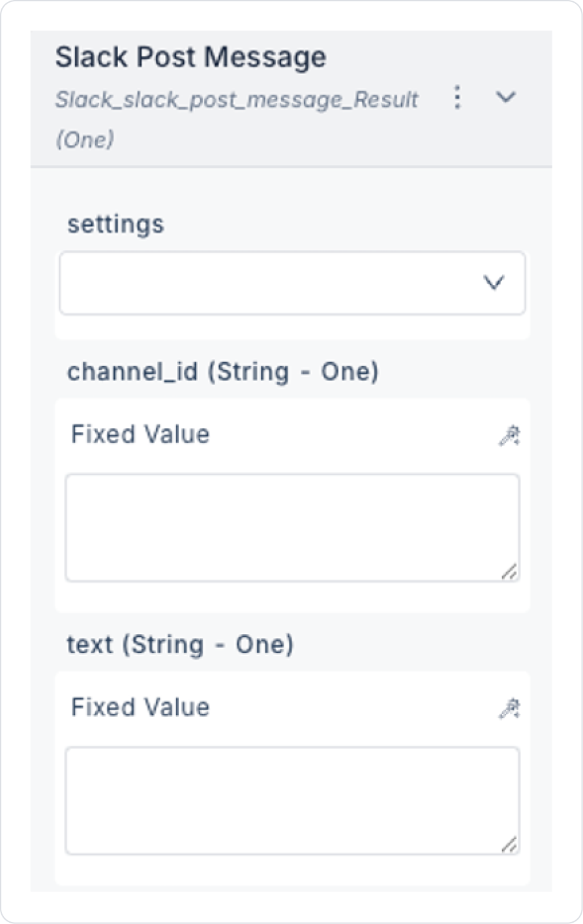Focus the text Fixed Value text area
583x924 pixels.
point(292,800)
